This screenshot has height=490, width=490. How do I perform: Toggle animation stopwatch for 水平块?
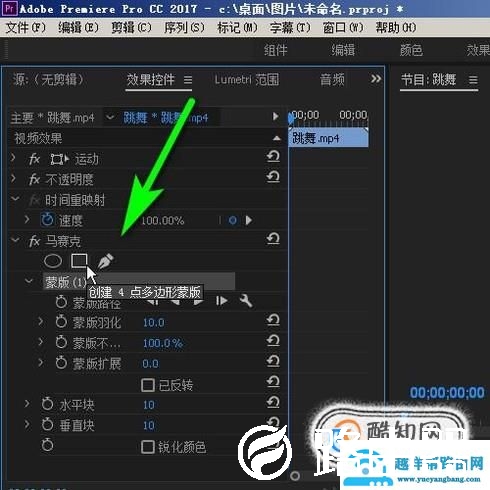click(x=47, y=404)
